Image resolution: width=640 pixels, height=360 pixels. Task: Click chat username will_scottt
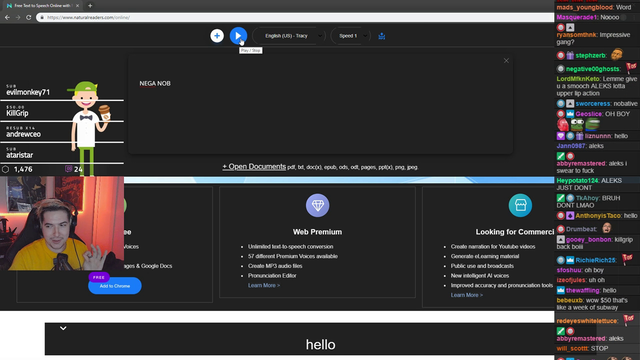click(572, 349)
